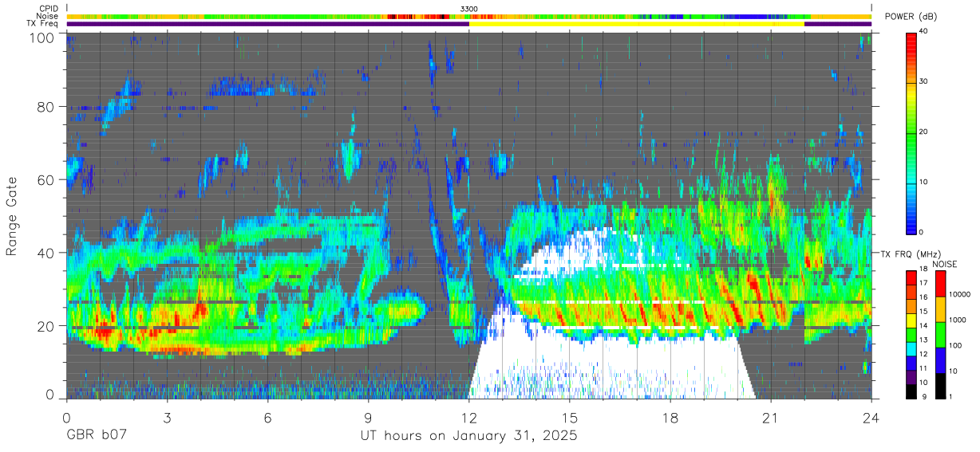
Task: Click the 100 label on the noise scale
Action: [956, 346]
